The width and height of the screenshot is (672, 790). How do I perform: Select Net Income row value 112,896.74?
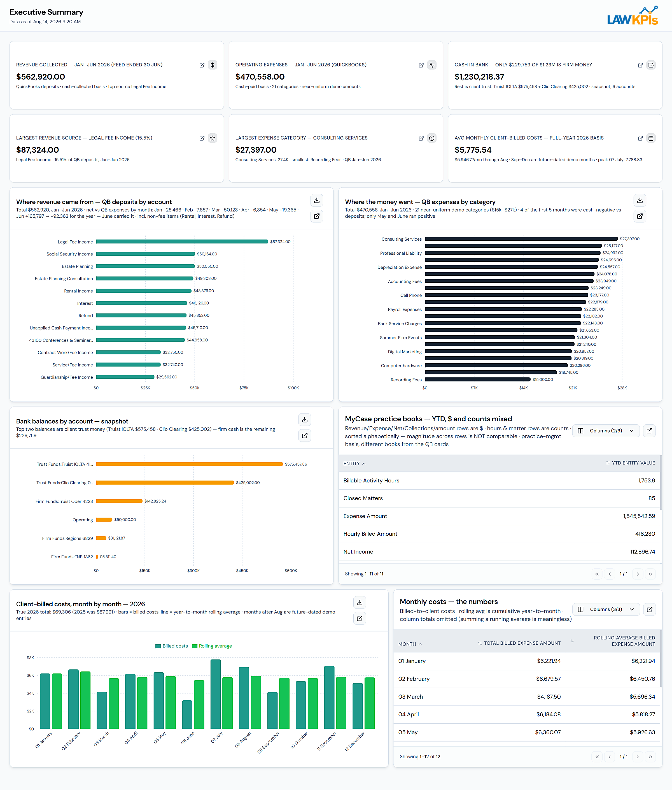[x=643, y=552]
